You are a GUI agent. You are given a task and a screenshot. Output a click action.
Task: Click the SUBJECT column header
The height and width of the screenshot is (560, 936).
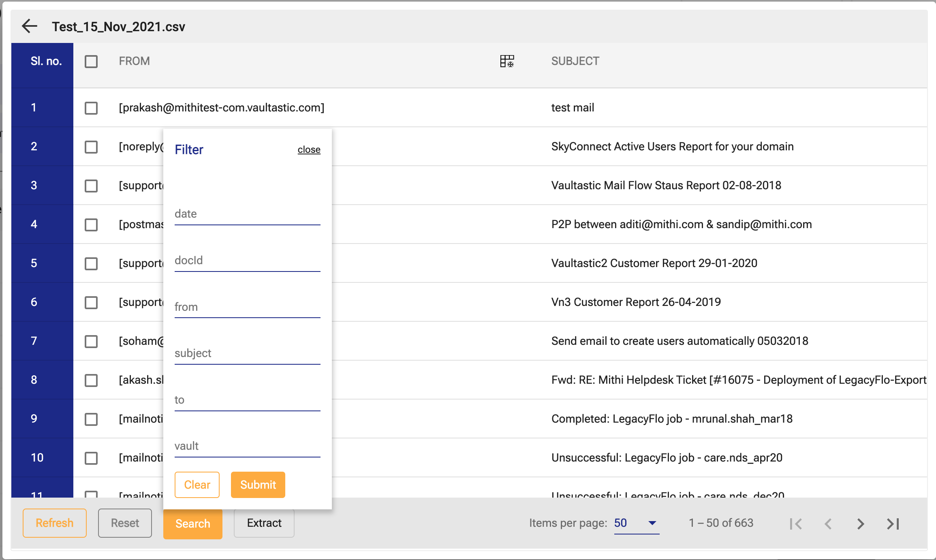pos(575,61)
